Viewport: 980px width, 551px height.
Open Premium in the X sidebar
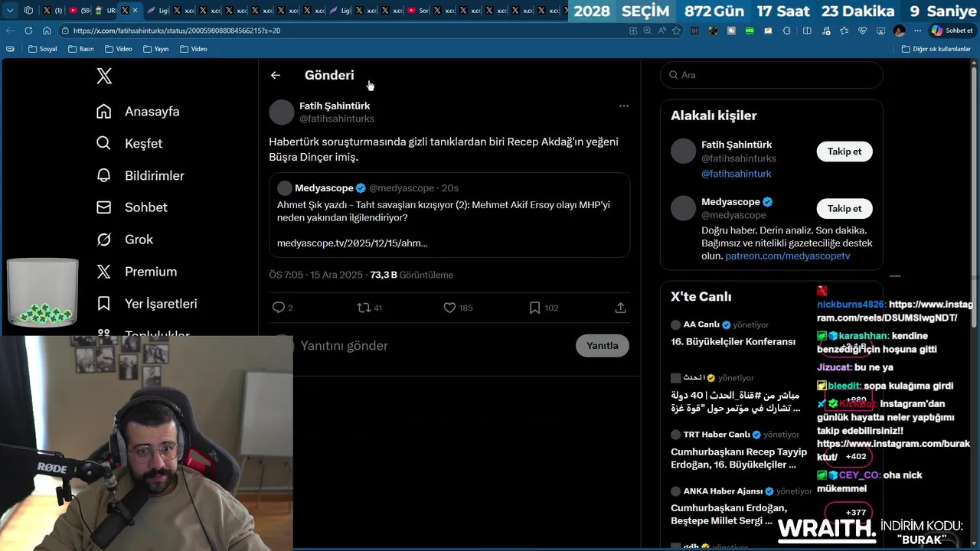(136, 272)
